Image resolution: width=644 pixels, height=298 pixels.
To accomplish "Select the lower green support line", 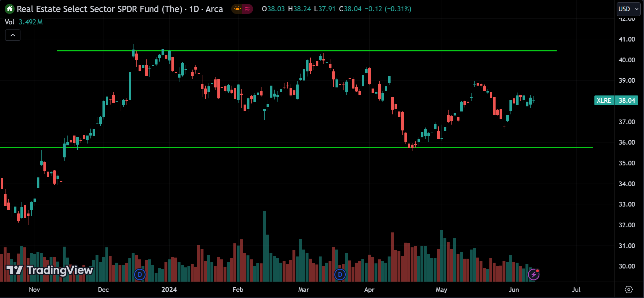I will point(296,148).
